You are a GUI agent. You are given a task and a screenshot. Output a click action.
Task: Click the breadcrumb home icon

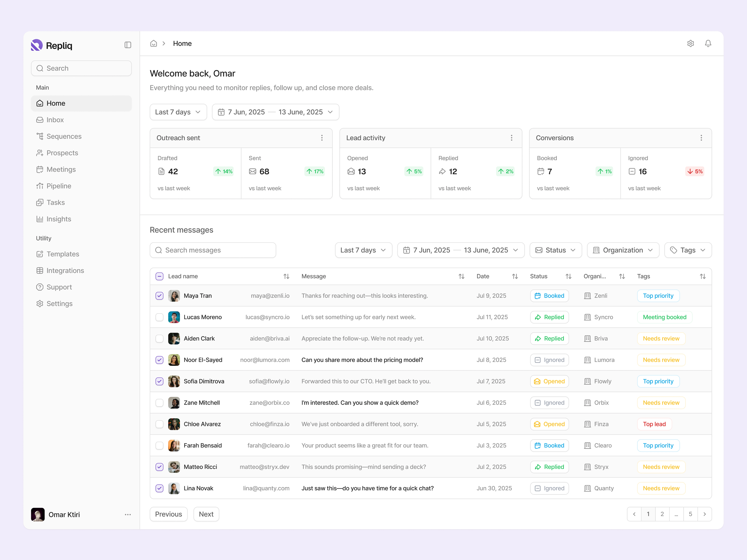pos(154,44)
